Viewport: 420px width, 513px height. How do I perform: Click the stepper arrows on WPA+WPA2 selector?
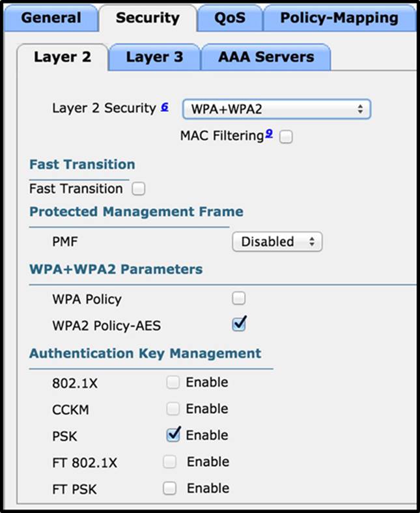[360, 109]
